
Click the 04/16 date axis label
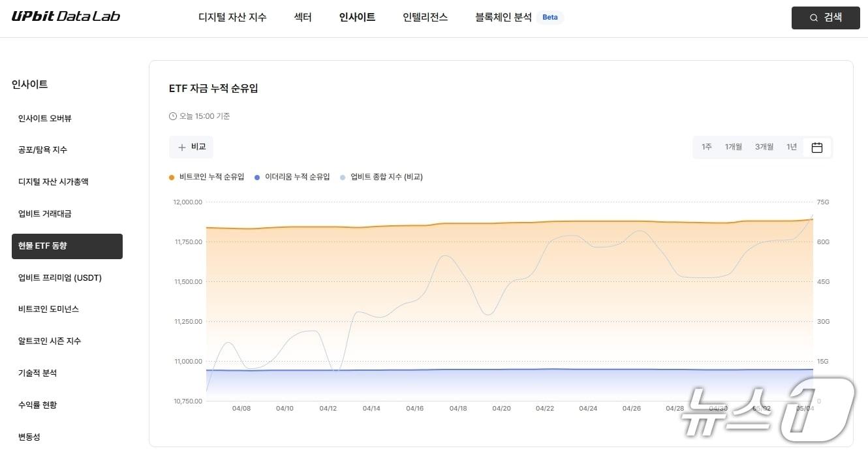click(415, 409)
